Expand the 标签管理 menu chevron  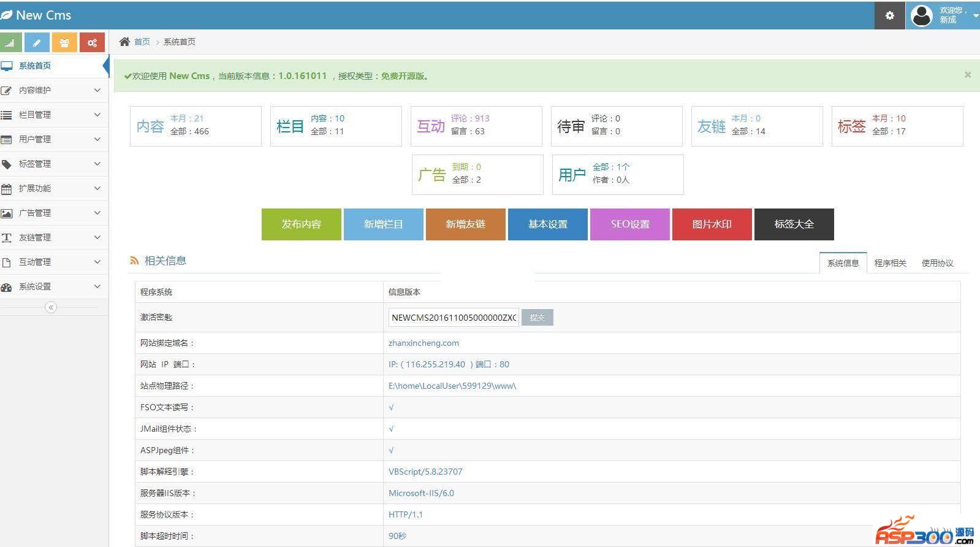click(x=97, y=164)
